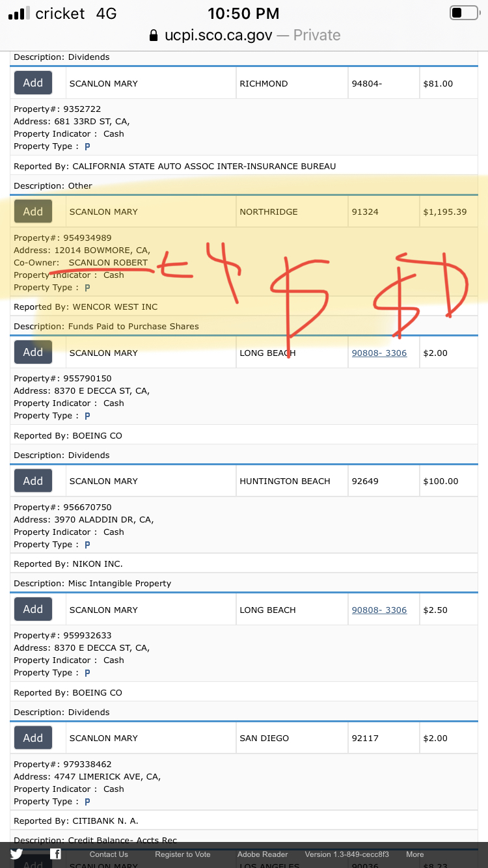This screenshot has width=488, height=868.
Task: Select the NORTHRIDGE city cell
Action: pos(291,211)
